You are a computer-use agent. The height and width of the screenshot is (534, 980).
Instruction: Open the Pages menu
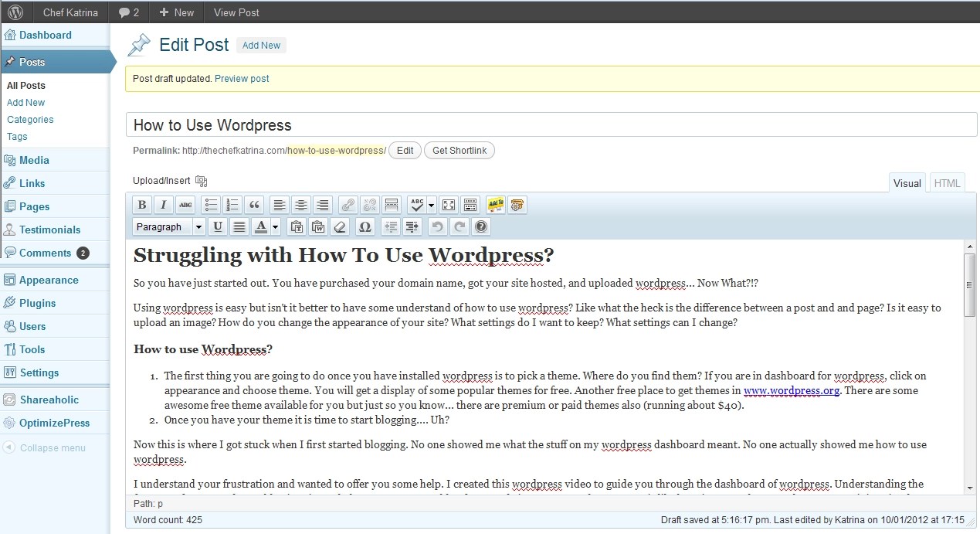35,206
